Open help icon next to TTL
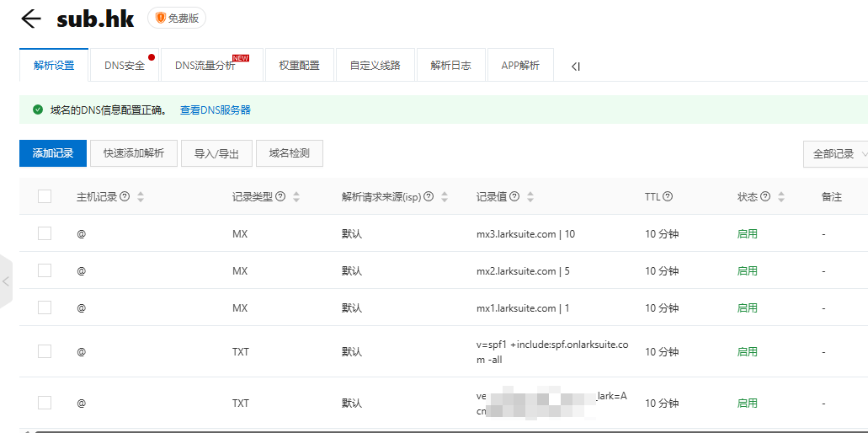Image resolution: width=868 pixels, height=433 pixels. (x=668, y=196)
